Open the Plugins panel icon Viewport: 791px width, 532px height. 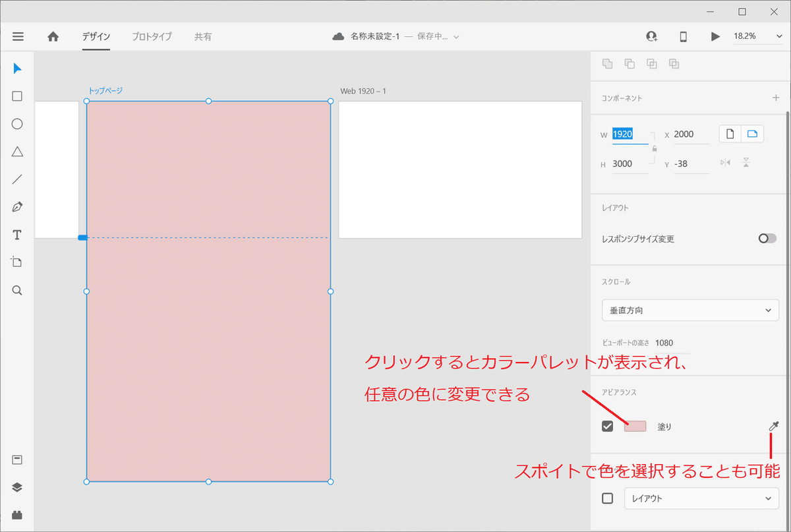(x=18, y=515)
